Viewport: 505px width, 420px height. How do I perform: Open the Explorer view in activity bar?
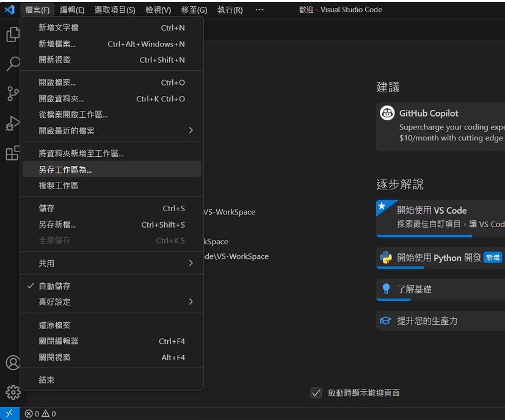pyautogui.click(x=13, y=34)
